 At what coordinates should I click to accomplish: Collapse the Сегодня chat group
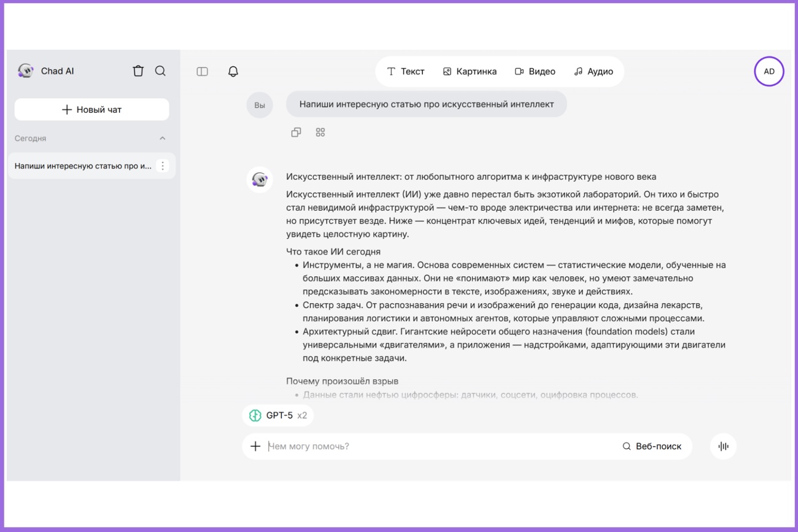(162, 139)
